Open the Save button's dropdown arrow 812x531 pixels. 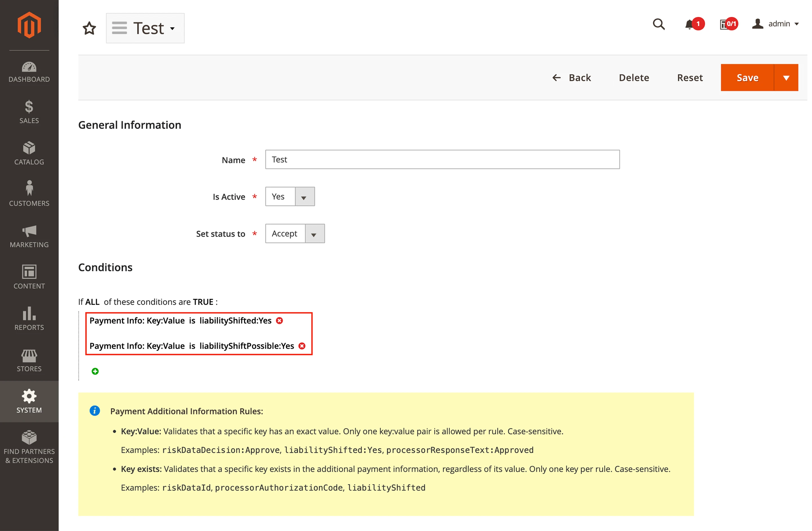[x=786, y=77]
